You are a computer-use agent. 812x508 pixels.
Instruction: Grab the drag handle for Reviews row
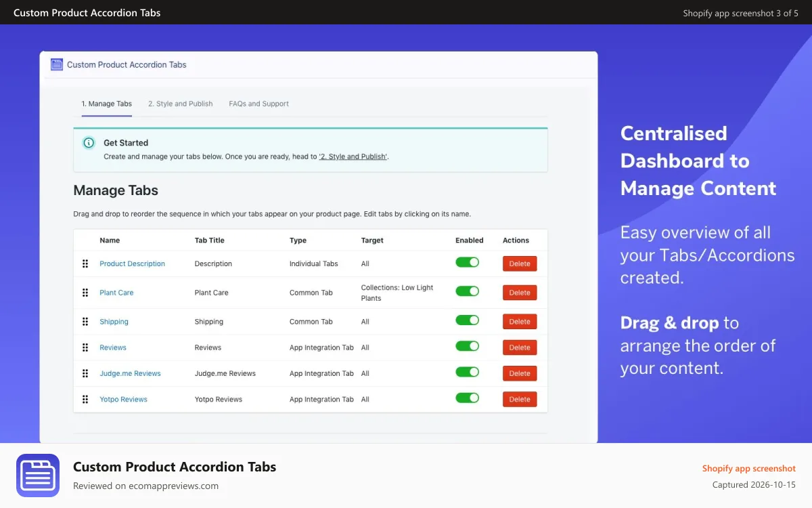(85, 347)
